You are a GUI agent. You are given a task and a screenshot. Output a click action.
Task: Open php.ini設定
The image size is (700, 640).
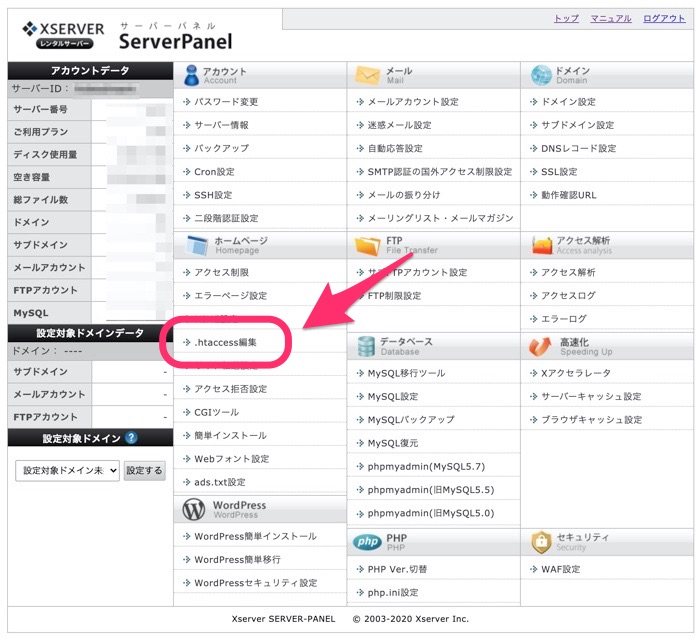[x=393, y=593]
